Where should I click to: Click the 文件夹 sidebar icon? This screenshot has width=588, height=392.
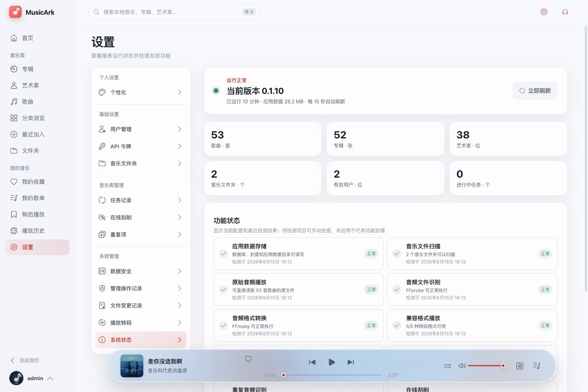[x=14, y=151]
